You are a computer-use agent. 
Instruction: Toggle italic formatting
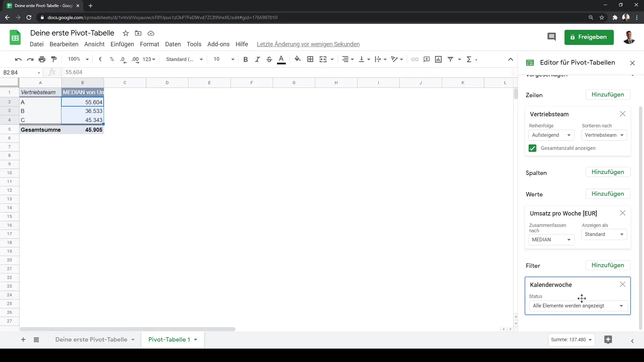[257, 59]
